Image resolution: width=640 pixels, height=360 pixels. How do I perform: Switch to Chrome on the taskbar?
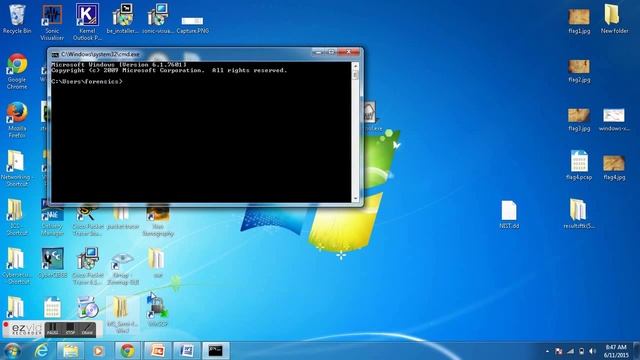(127, 351)
